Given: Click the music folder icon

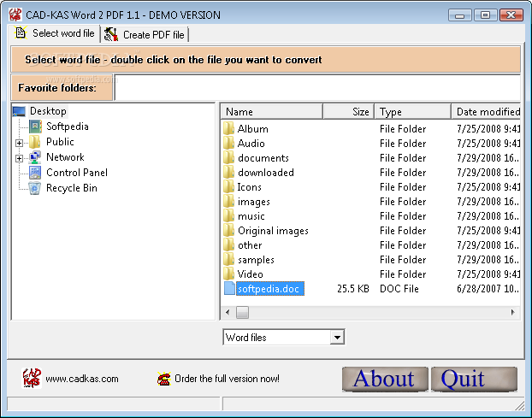Looking at the screenshot, I should [229, 216].
